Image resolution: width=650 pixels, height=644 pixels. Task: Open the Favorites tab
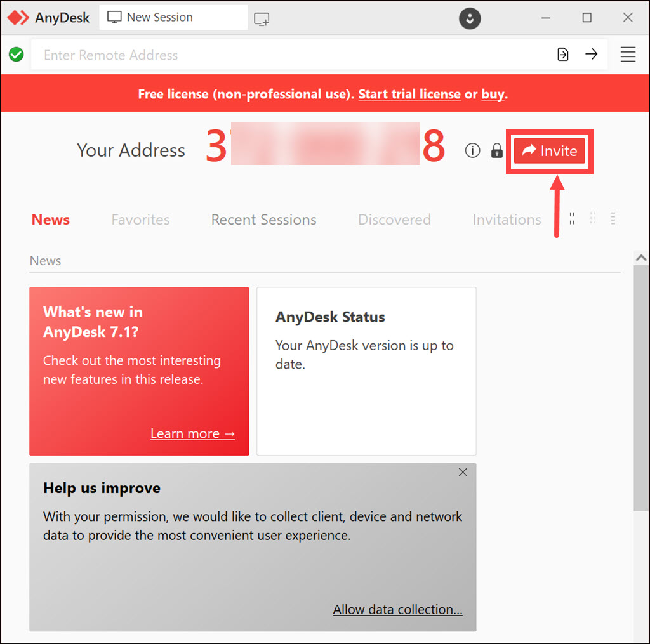(140, 220)
